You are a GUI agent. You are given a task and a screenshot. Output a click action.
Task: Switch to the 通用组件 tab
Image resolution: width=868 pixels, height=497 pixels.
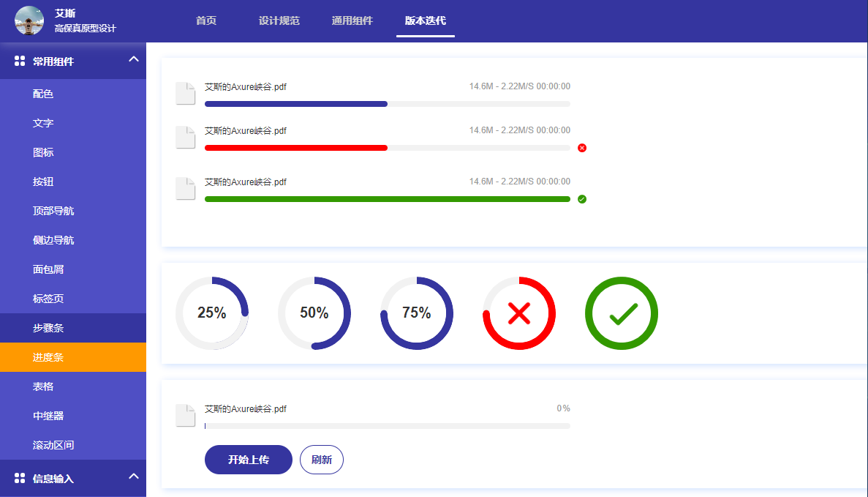point(352,20)
